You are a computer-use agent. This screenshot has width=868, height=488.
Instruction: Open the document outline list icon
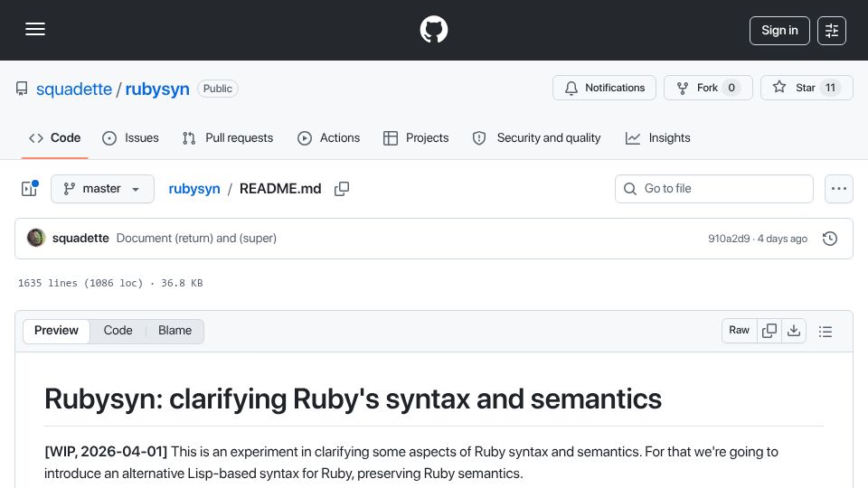(x=826, y=331)
